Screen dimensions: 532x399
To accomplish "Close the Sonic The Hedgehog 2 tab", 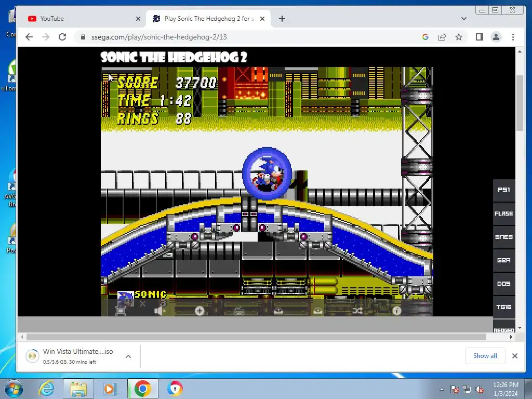I will tap(262, 19).
